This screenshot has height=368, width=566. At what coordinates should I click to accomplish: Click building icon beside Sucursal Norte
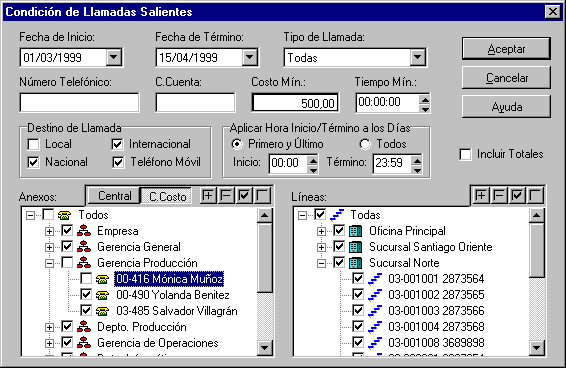tap(356, 263)
